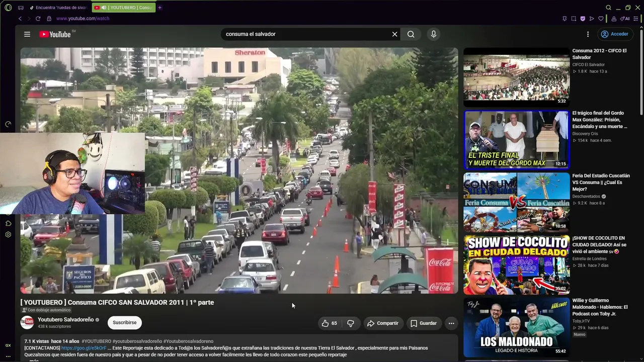The width and height of the screenshot is (644, 362).
Task: View site security padlock info
Action: tap(49, 19)
